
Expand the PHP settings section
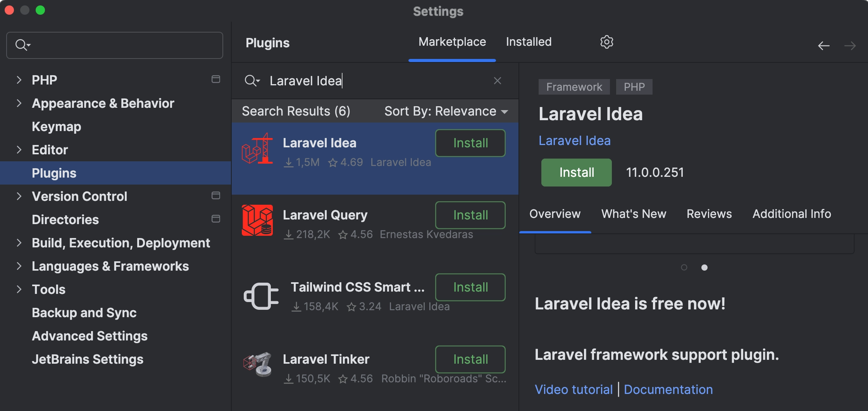coord(19,80)
